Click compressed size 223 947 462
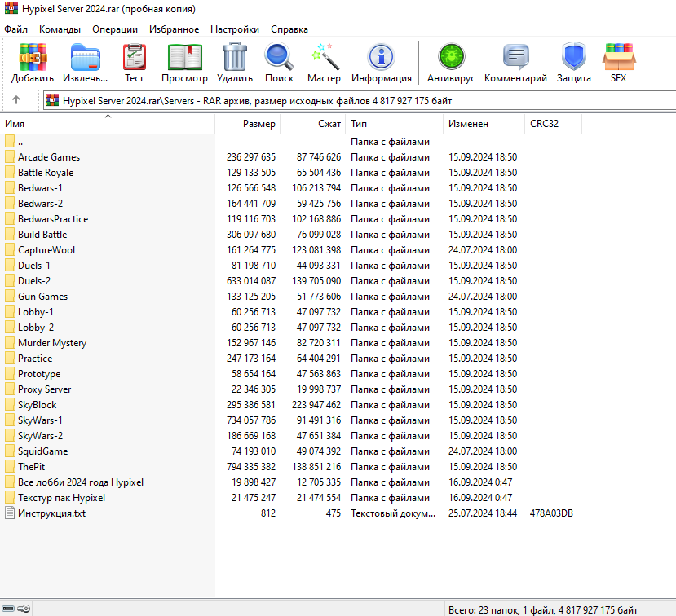Image resolution: width=676 pixels, height=616 pixels. [x=316, y=405]
